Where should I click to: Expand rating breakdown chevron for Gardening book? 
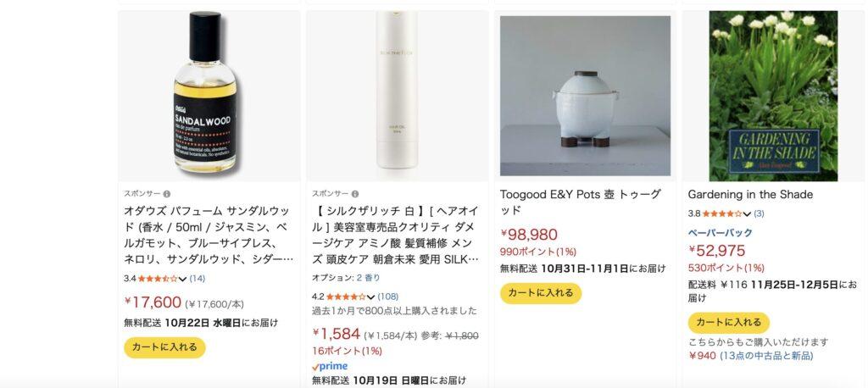click(x=747, y=214)
